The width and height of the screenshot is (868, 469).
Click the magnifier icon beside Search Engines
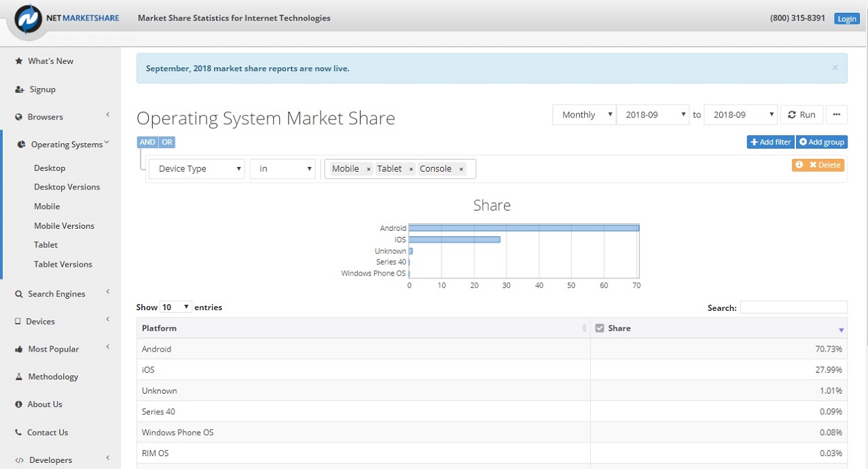point(19,295)
